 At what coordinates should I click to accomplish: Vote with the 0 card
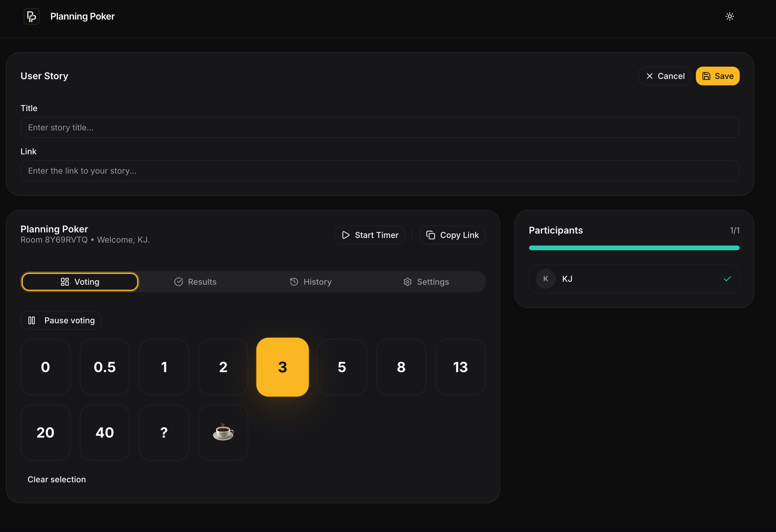click(45, 367)
